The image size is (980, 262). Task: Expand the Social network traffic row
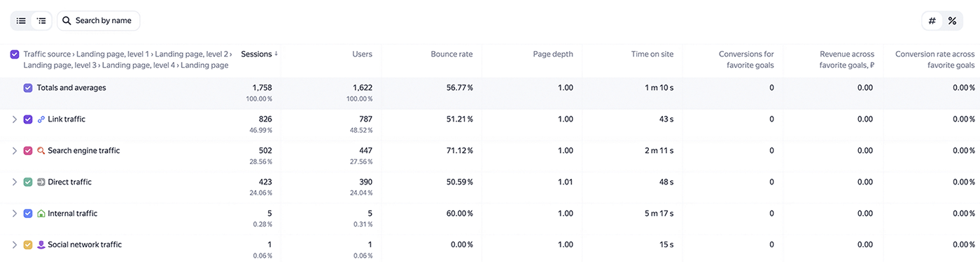coord(14,245)
